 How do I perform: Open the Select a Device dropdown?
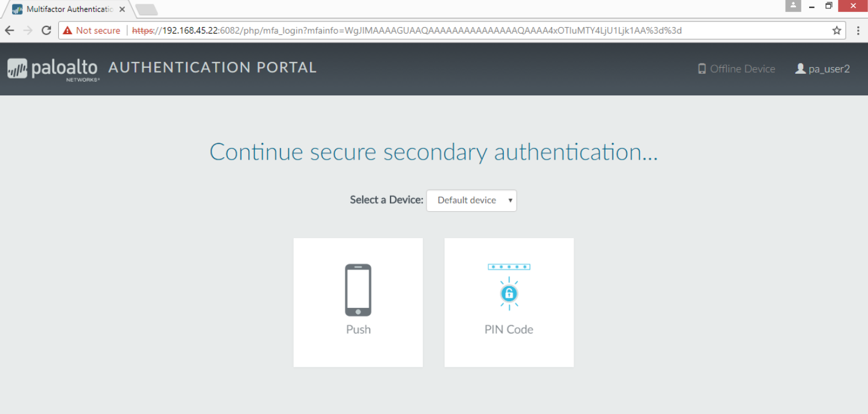pos(472,200)
